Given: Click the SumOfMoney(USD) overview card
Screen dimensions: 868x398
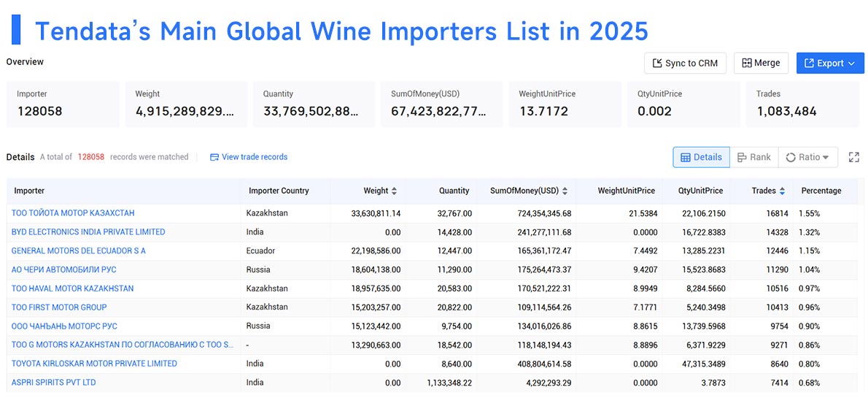Looking at the screenshot, I should pos(442,104).
